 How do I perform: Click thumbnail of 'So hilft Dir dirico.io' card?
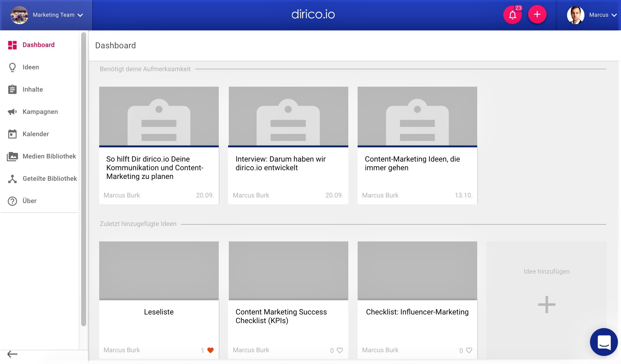point(159,116)
